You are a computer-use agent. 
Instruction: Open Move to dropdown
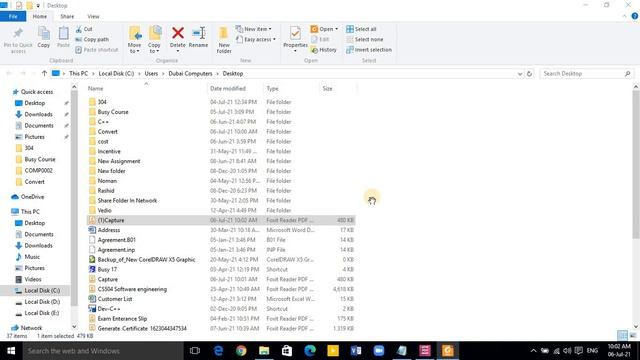[134, 40]
